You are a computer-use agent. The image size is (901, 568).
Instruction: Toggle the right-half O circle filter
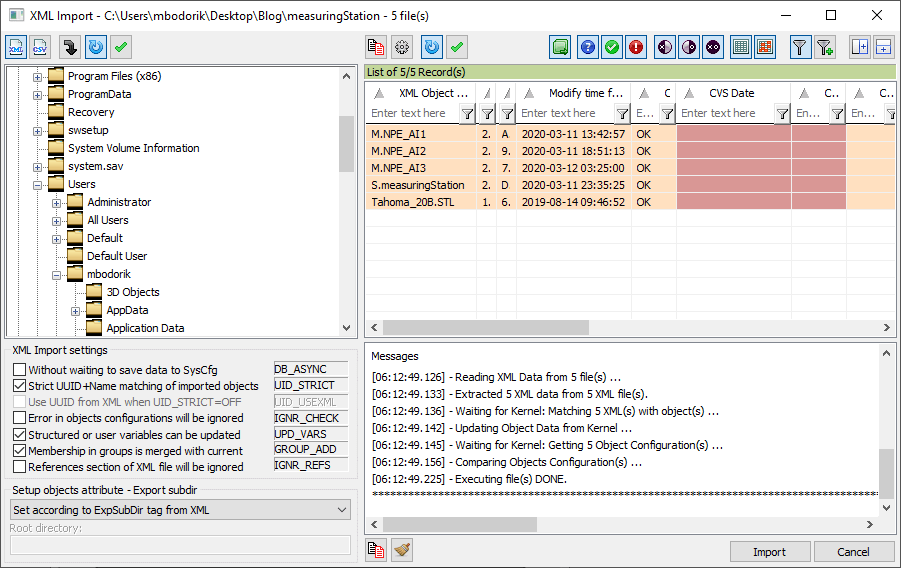(x=689, y=47)
